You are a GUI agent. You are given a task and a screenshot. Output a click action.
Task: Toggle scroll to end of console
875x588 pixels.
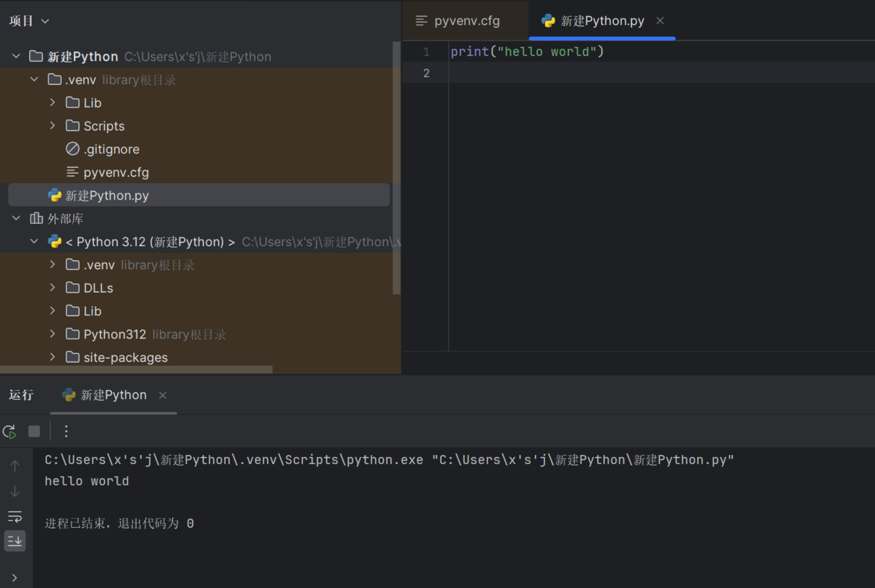tap(15, 541)
